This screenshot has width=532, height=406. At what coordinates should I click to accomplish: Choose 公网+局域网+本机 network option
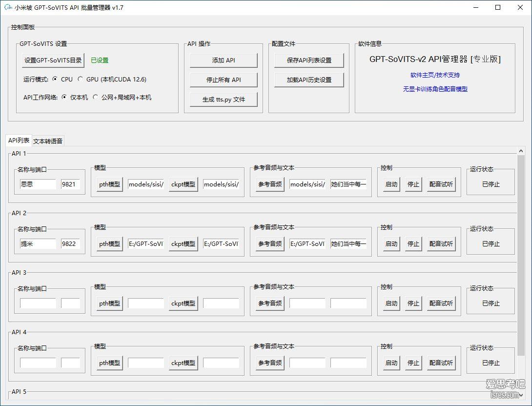coord(122,97)
